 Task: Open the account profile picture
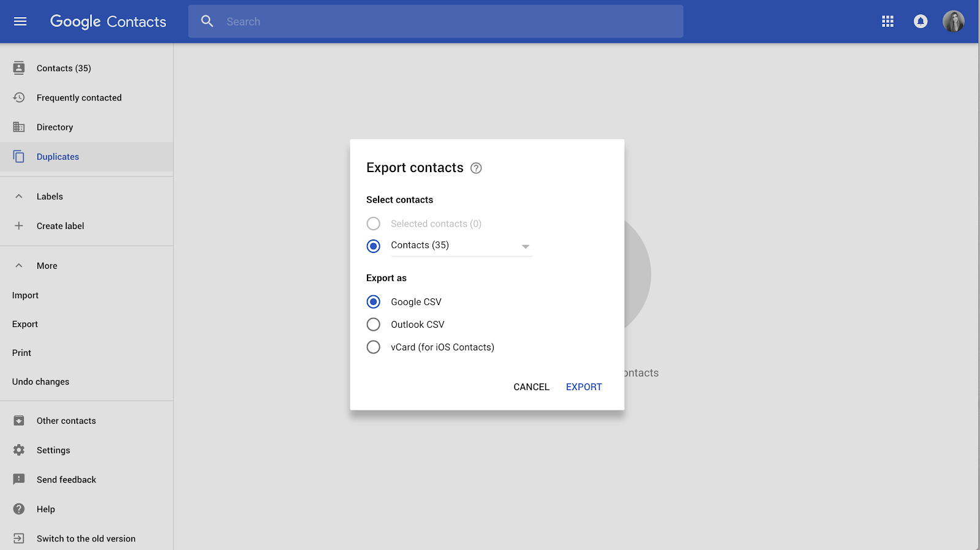(x=954, y=21)
